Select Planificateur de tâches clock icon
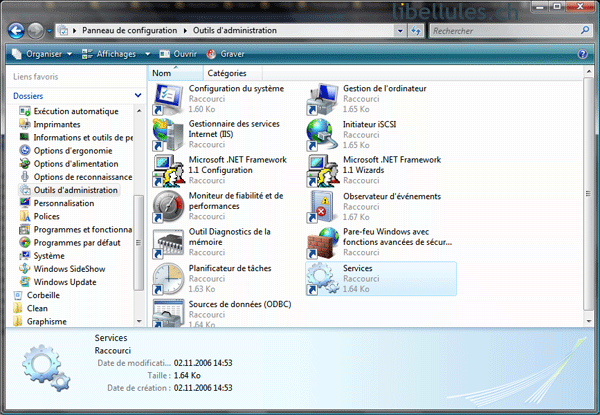 [x=168, y=279]
